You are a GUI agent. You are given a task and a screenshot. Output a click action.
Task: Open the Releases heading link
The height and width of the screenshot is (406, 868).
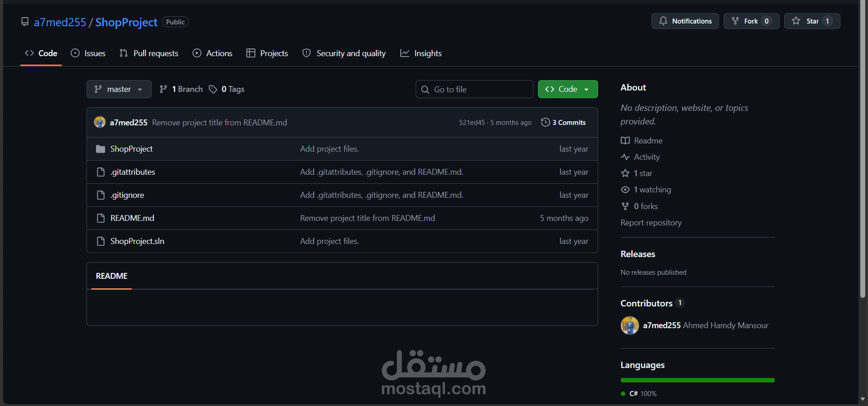click(638, 254)
